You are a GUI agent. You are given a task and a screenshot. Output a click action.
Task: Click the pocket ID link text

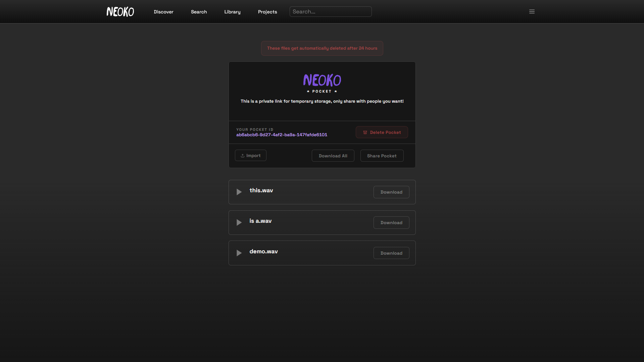pyautogui.click(x=282, y=135)
